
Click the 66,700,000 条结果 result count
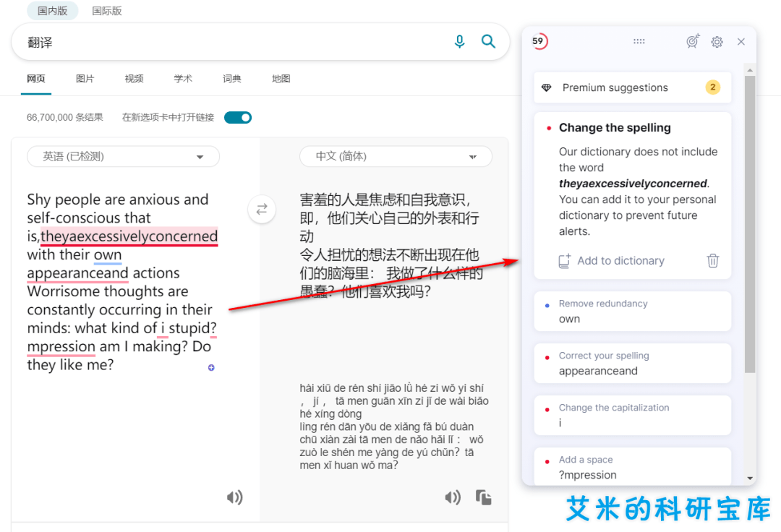pyautogui.click(x=65, y=117)
